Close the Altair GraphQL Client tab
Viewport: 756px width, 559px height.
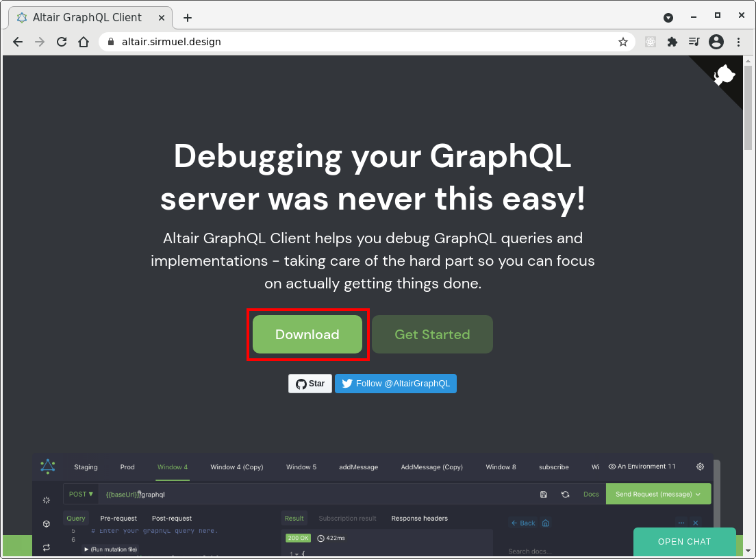(162, 18)
